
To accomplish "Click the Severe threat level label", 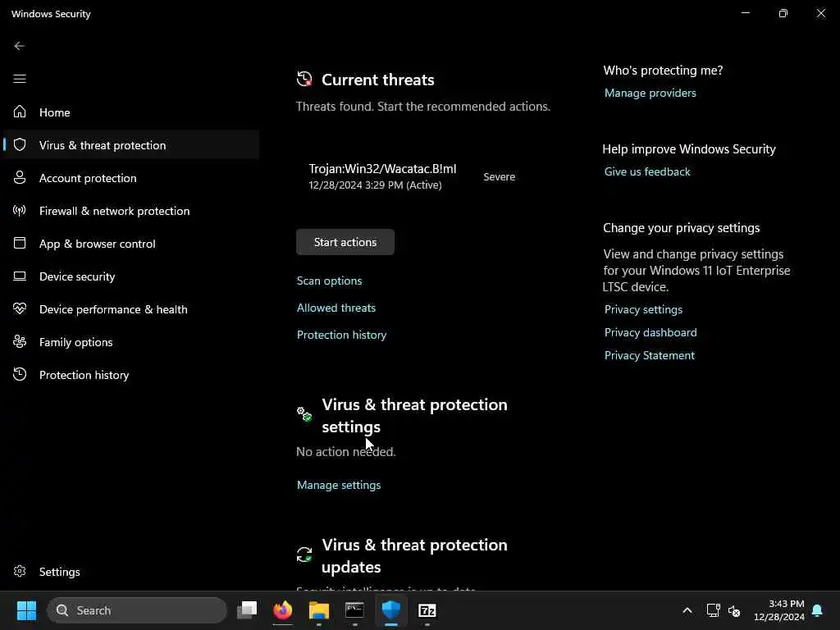I will click(x=499, y=177).
